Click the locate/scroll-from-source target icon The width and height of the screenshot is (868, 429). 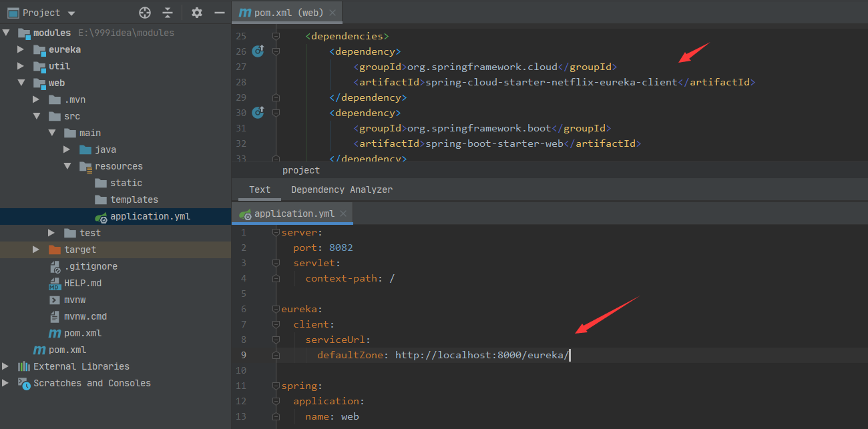click(145, 13)
